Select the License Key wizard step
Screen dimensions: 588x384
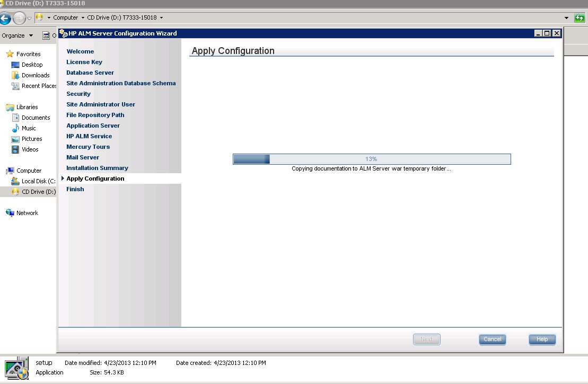(84, 62)
